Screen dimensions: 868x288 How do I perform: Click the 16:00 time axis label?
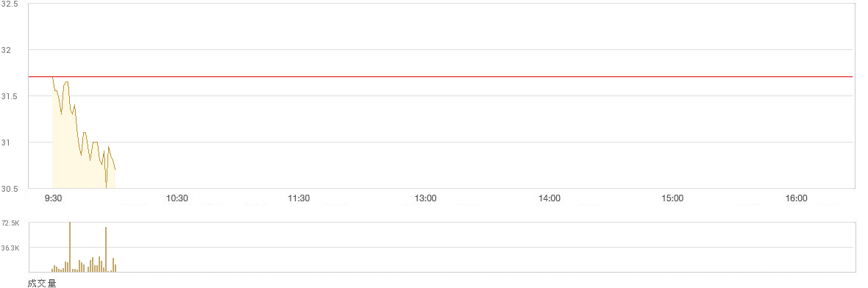[x=797, y=198]
